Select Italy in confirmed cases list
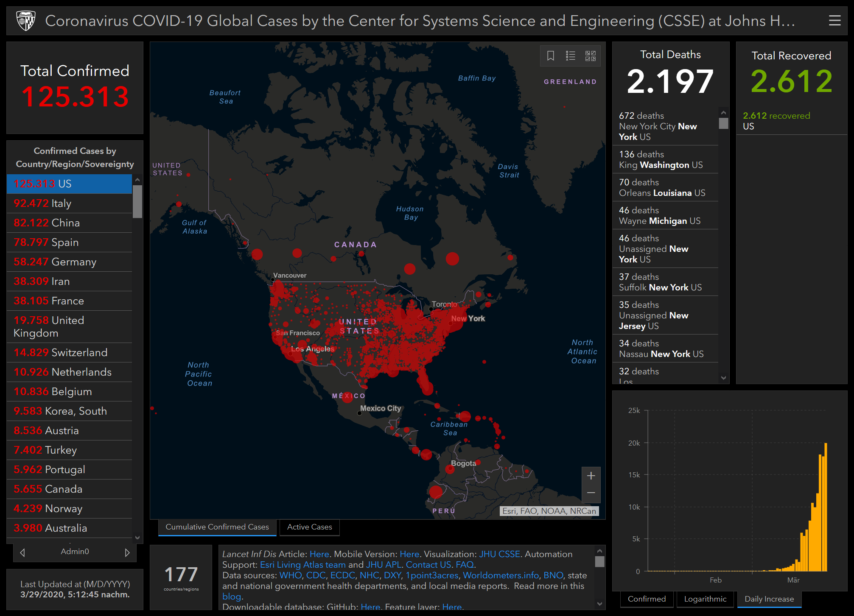Image resolution: width=854 pixels, height=616 pixels. (69, 203)
